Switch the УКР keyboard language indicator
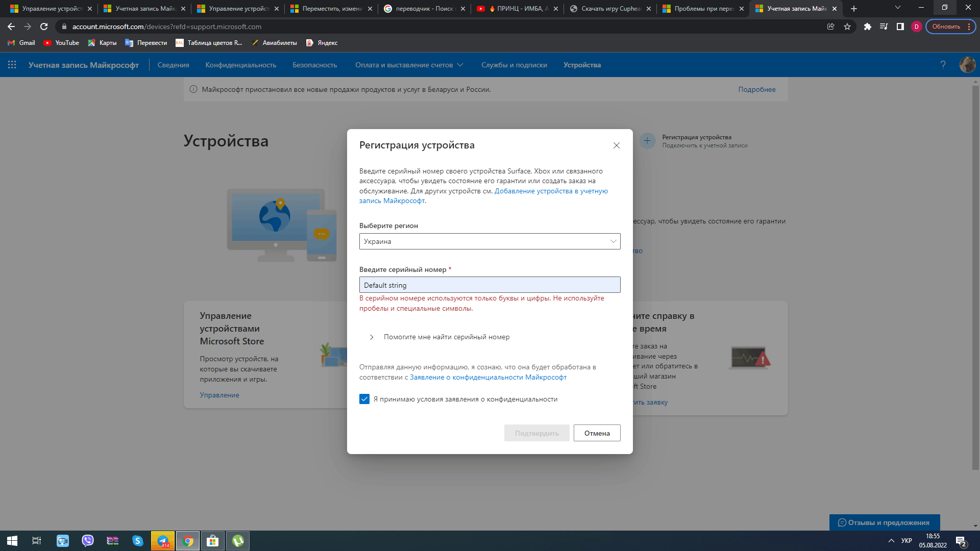This screenshot has height=551, width=980. [906, 541]
